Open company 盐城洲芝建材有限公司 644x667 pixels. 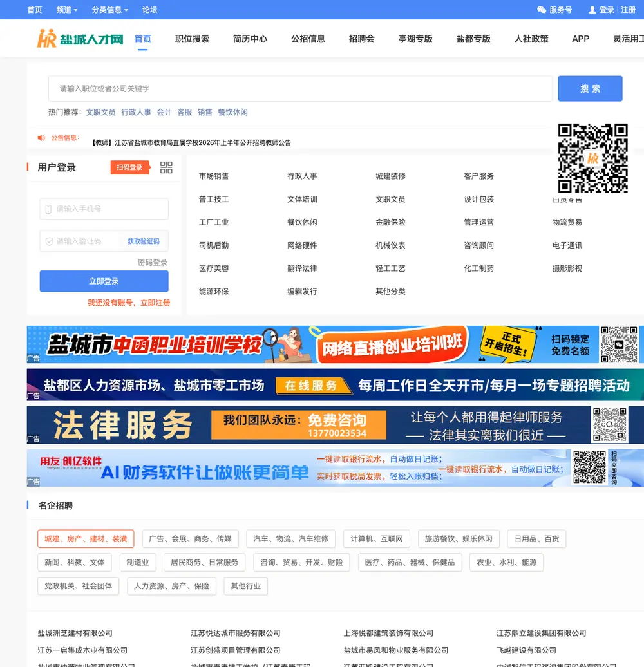point(75,634)
